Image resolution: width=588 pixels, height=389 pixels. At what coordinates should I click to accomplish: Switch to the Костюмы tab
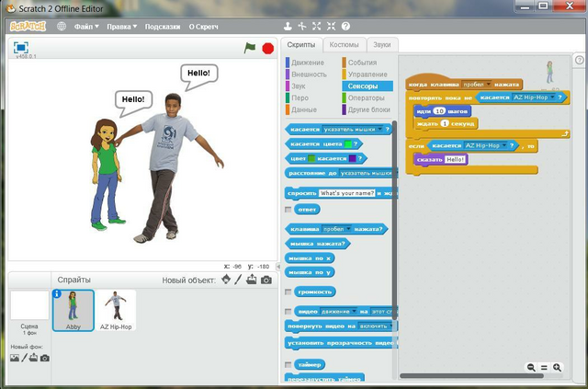click(x=344, y=45)
